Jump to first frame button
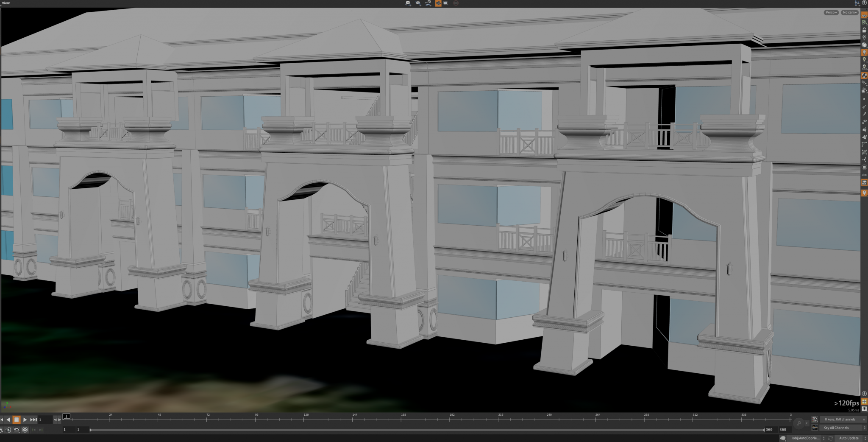 click(x=2, y=420)
